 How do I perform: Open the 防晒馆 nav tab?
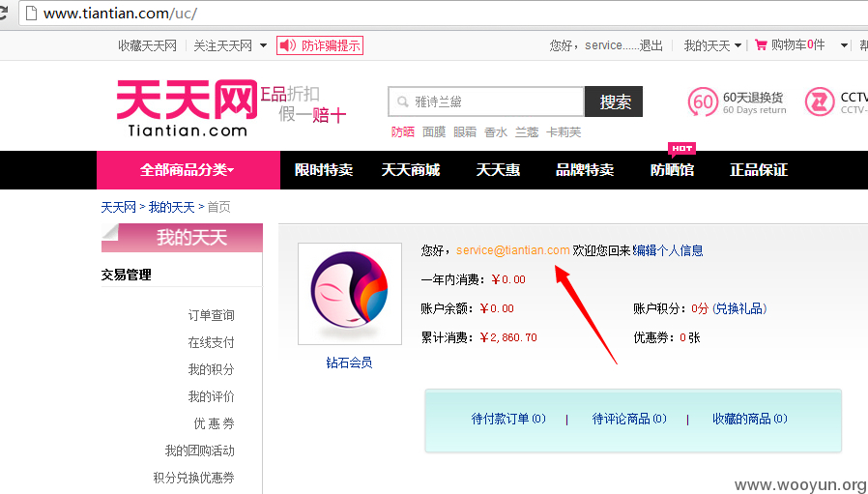coord(672,169)
